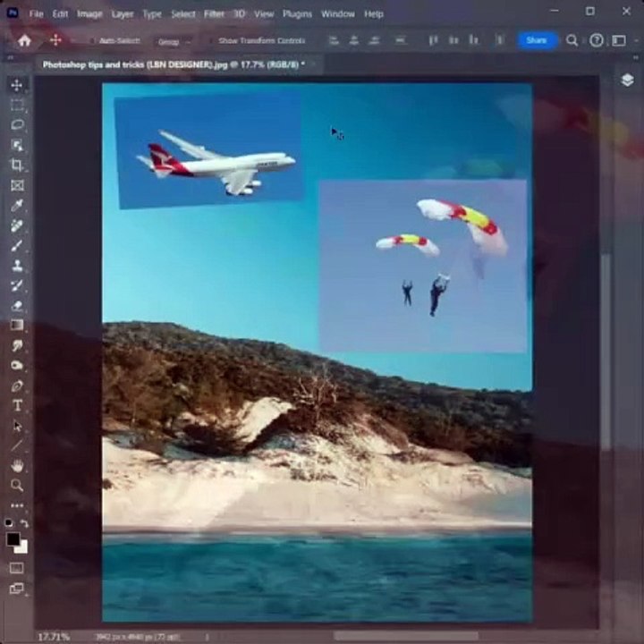
Task: Select the History Brush tool
Action: [x=17, y=285]
